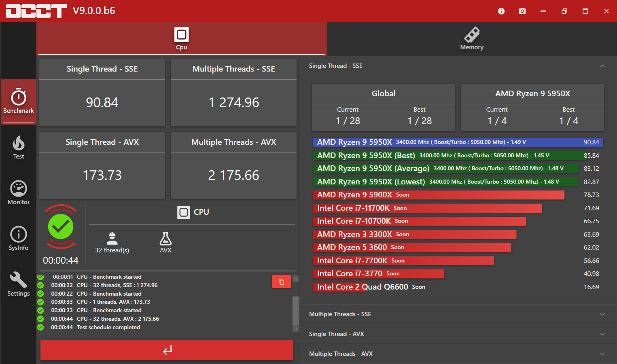Screen dimensions: 617x364
Task: Click the 90.84 score value at bar end
Action: [x=591, y=142]
